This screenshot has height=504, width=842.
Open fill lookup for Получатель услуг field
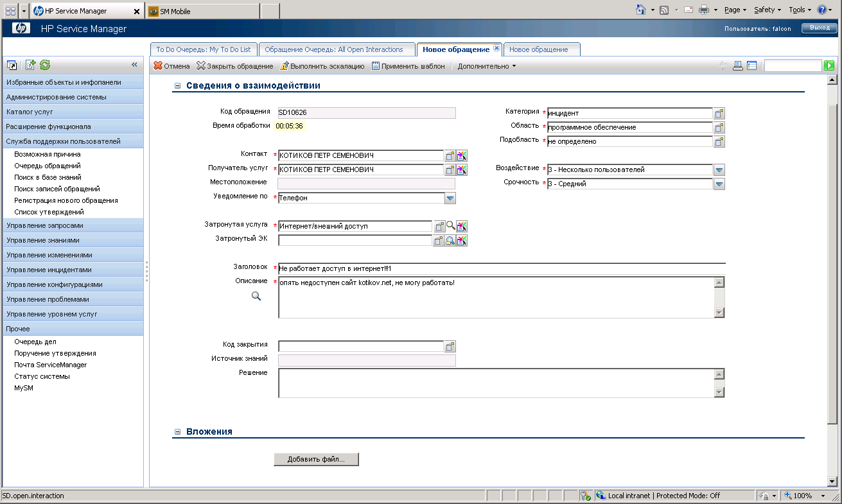[x=450, y=169]
